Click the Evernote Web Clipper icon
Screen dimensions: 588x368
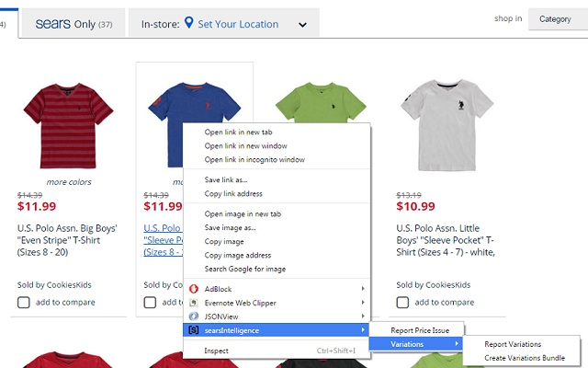click(194, 301)
